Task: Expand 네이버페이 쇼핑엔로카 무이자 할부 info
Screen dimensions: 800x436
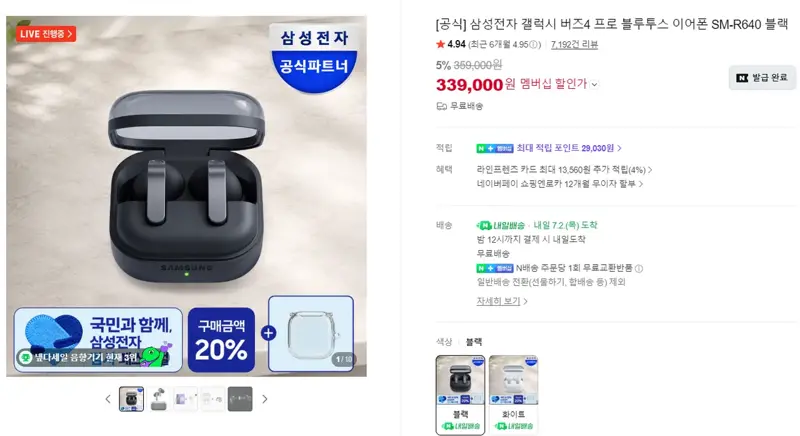Action: pyautogui.click(x=560, y=184)
